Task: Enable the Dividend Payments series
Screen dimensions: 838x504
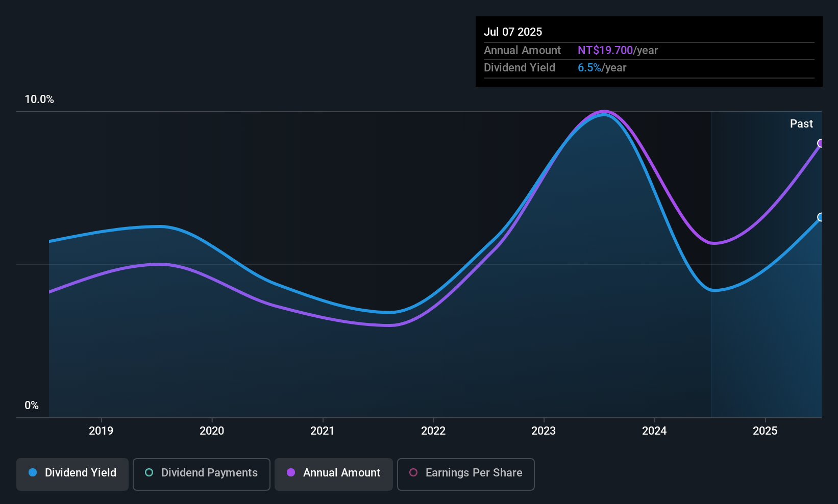Action: coord(202,474)
